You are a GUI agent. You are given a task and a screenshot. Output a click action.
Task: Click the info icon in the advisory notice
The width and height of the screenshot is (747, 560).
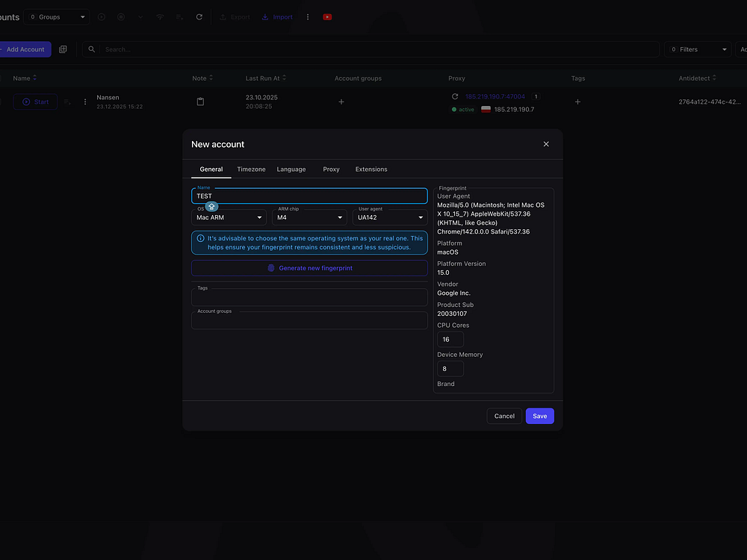pyautogui.click(x=200, y=239)
